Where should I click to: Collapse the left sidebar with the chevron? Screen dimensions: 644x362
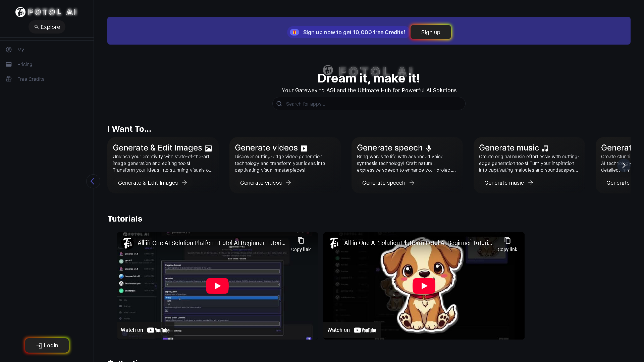tap(93, 181)
